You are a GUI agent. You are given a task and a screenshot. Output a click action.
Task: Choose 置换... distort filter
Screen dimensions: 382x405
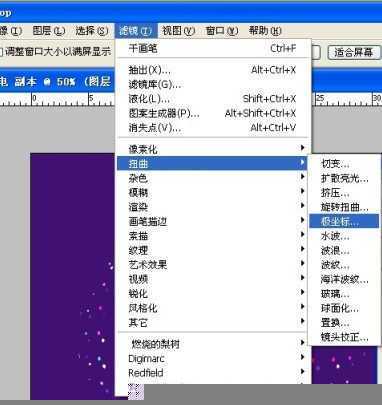pyautogui.click(x=344, y=322)
